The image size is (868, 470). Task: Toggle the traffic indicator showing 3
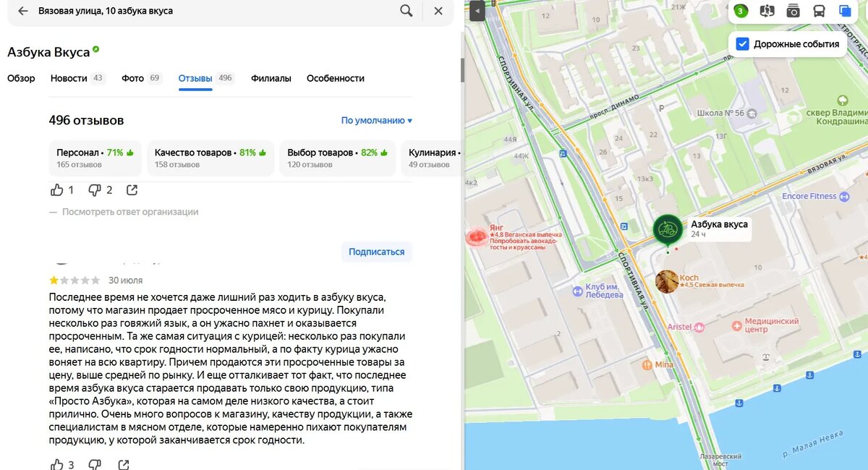pyautogui.click(x=740, y=11)
